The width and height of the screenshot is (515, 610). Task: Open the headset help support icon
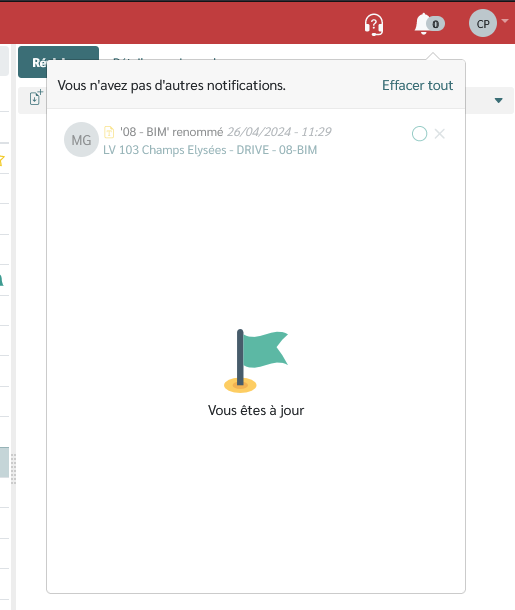point(373,25)
